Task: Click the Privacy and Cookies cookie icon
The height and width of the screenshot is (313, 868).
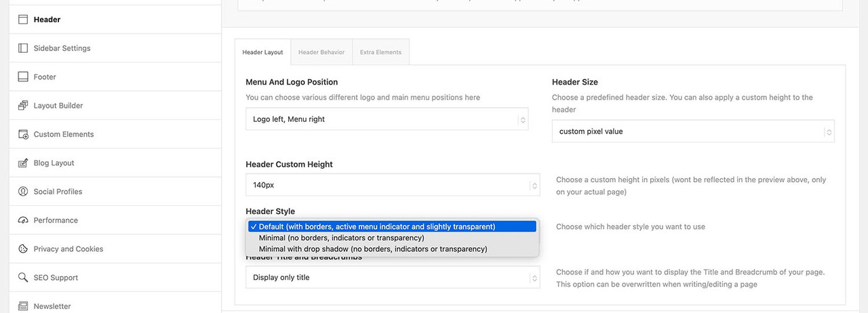Action: pos(22,249)
